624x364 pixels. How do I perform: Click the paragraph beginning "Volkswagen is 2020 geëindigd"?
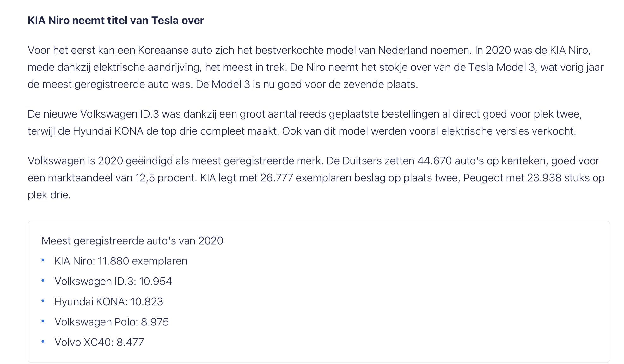[316, 178]
